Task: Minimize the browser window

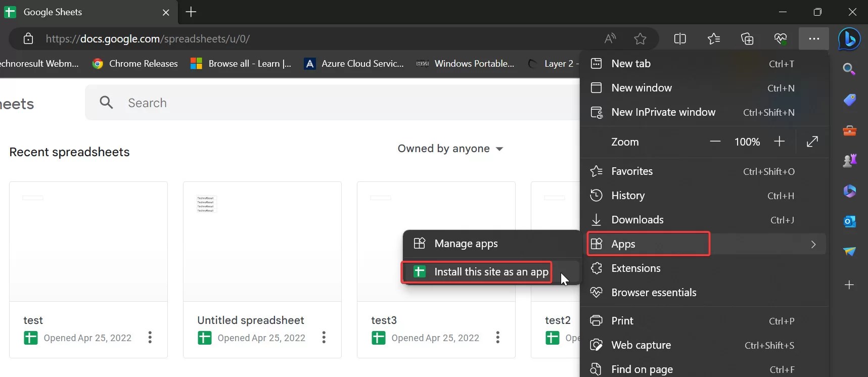Action: 783,12
